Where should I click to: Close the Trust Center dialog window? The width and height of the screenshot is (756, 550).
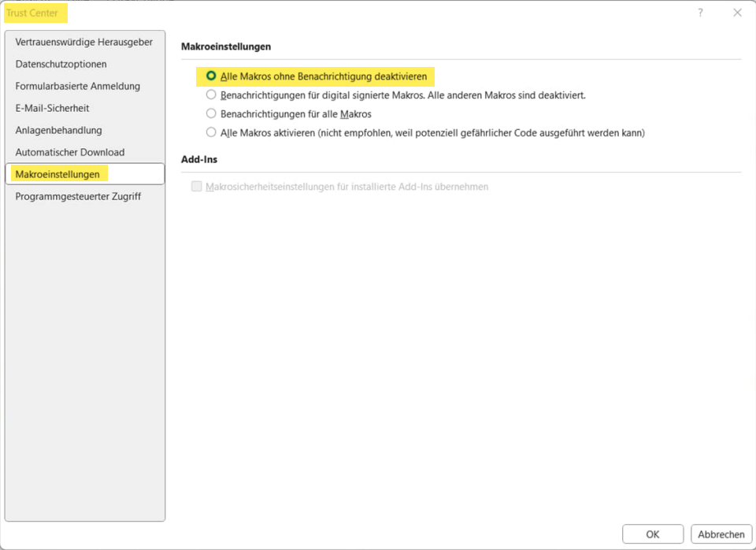737,13
